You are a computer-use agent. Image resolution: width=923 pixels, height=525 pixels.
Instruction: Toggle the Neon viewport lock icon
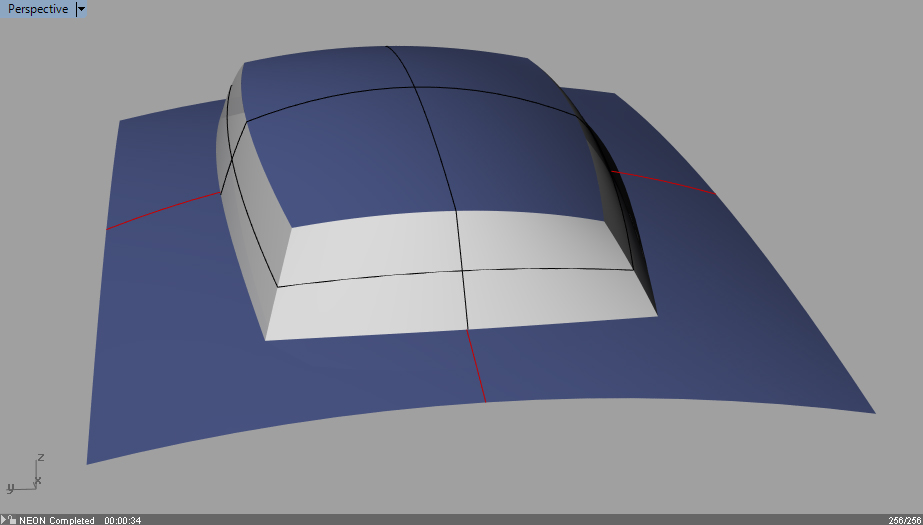pos(12,520)
